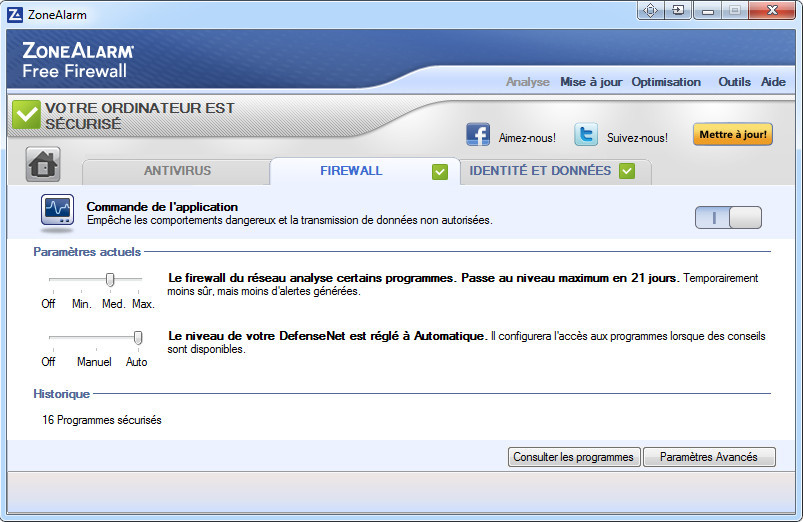The width and height of the screenshot is (803, 522).
Task: Click the DefenseNet level slider handle
Action: pos(138,338)
